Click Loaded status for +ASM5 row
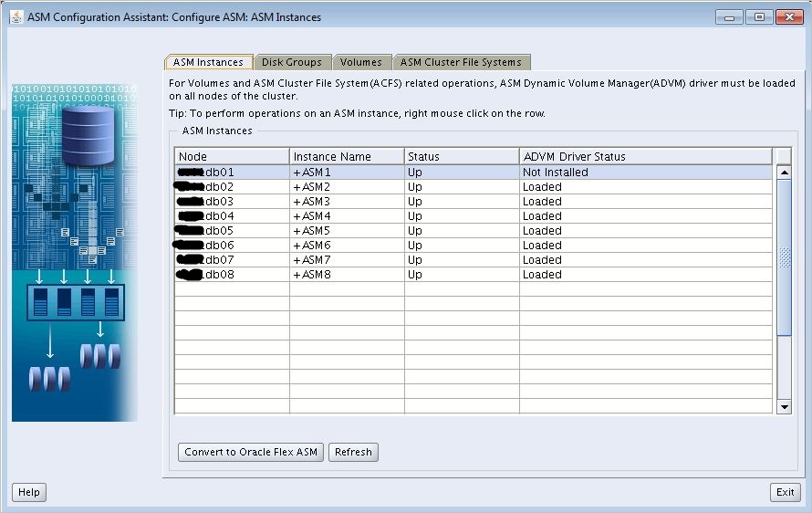Image resolution: width=812 pixels, height=513 pixels. click(646, 230)
